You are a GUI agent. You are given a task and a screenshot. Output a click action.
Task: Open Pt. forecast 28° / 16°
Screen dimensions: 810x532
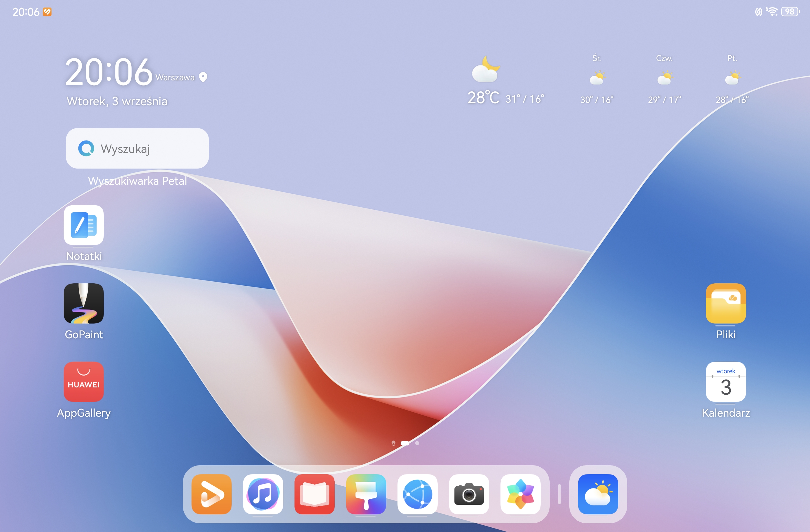[732, 79]
